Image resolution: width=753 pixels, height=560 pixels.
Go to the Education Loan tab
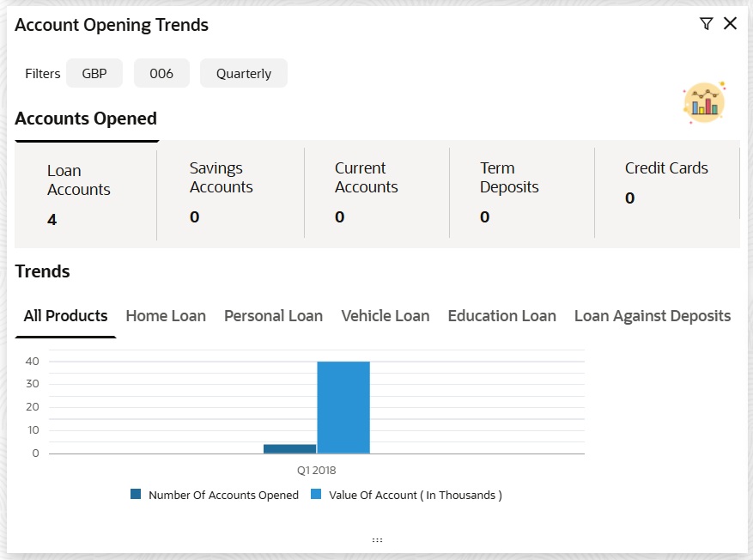coord(501,316)
